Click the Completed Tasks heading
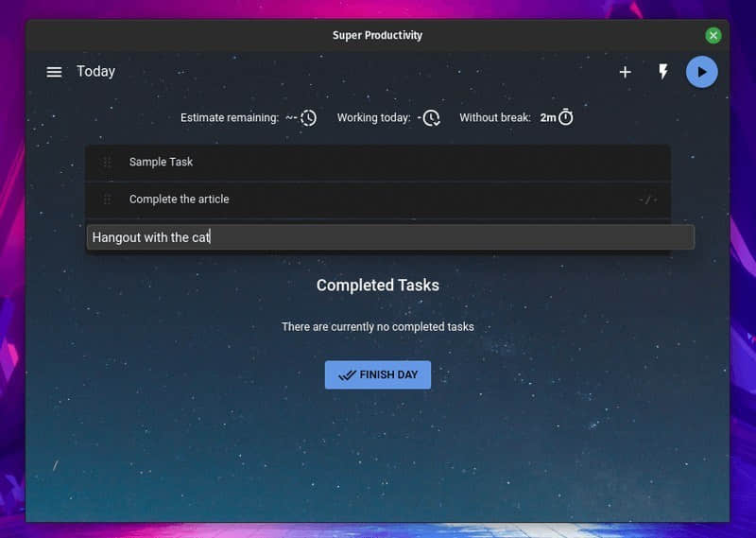Screen dimensions: 756x538 [x=377, y=286]
